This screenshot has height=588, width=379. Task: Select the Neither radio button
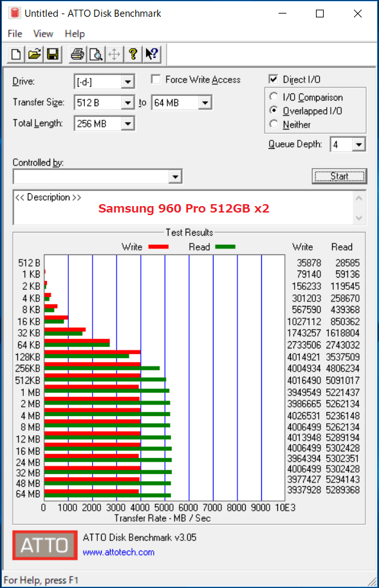tap(273, 124)
